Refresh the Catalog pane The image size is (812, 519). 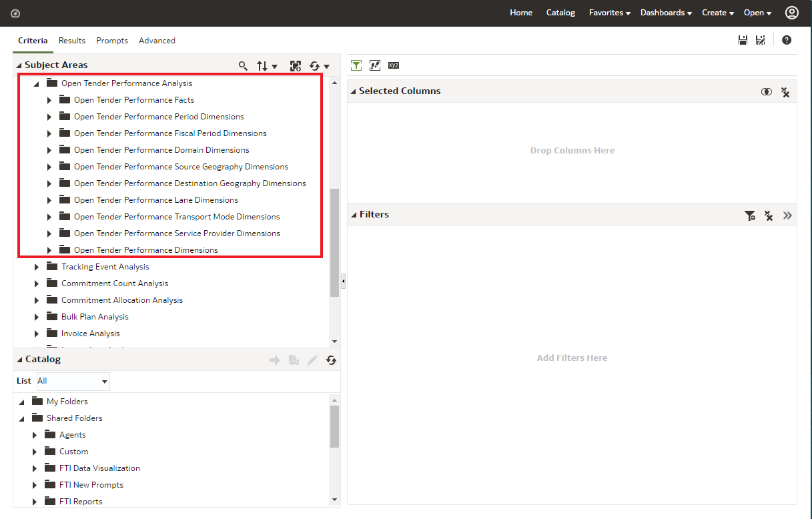click(331, 360)
